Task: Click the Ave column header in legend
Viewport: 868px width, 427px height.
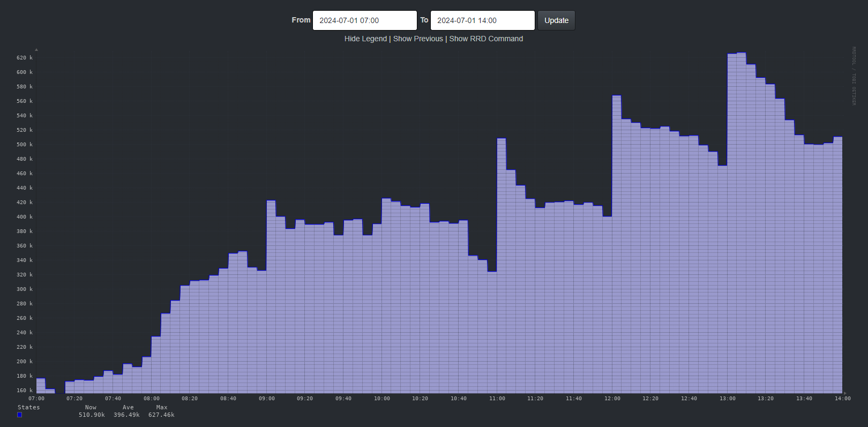Action: tap(128, 407)
